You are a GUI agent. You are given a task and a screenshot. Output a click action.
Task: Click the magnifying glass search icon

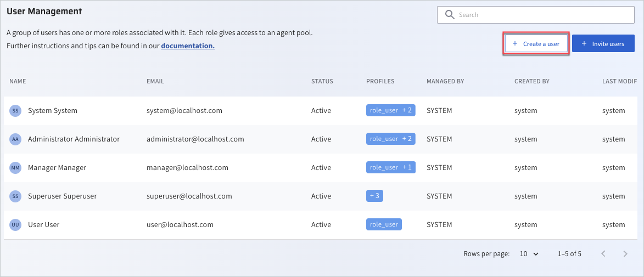pyautogui.click(x=450, y=15)
